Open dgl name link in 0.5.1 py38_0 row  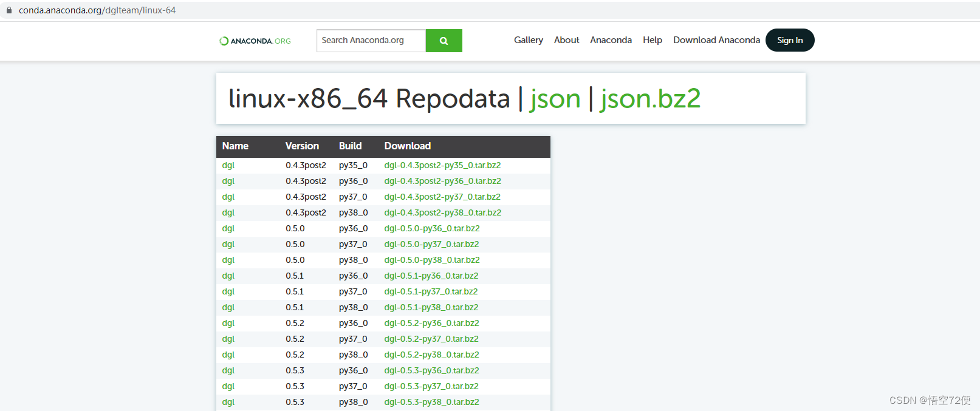click(228, 307)
